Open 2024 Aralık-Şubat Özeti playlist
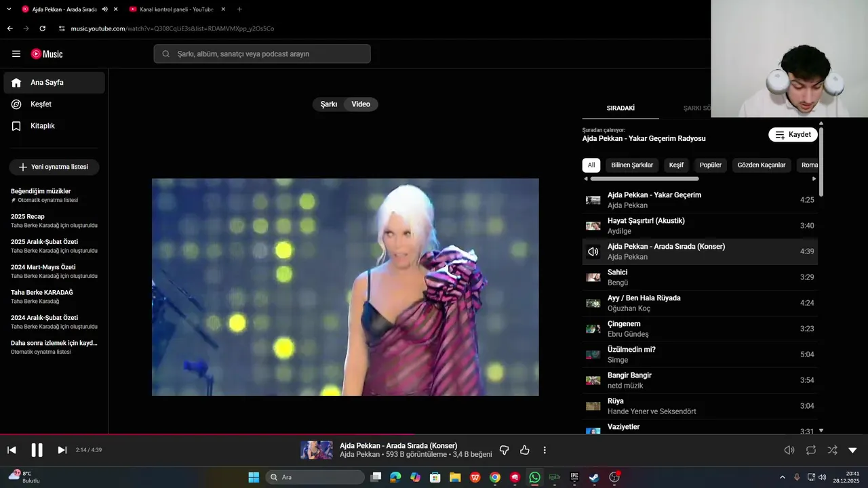 (54, 322)
